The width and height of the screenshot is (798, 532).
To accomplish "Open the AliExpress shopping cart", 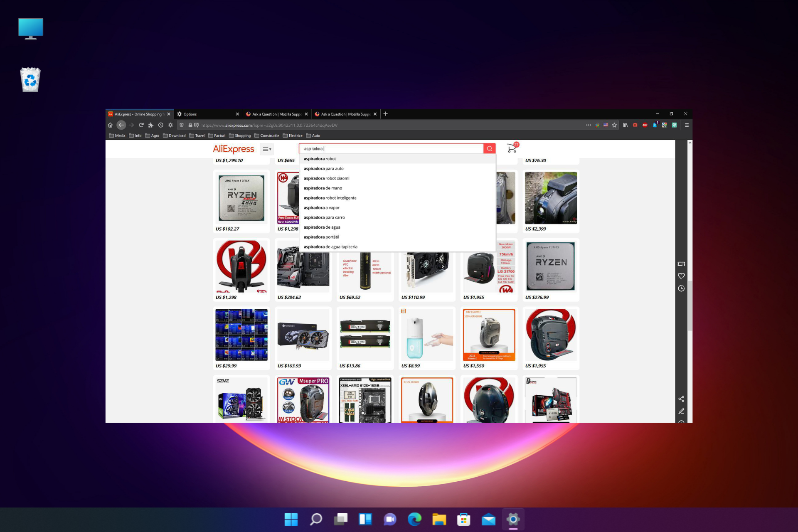I will pos(512,148).
